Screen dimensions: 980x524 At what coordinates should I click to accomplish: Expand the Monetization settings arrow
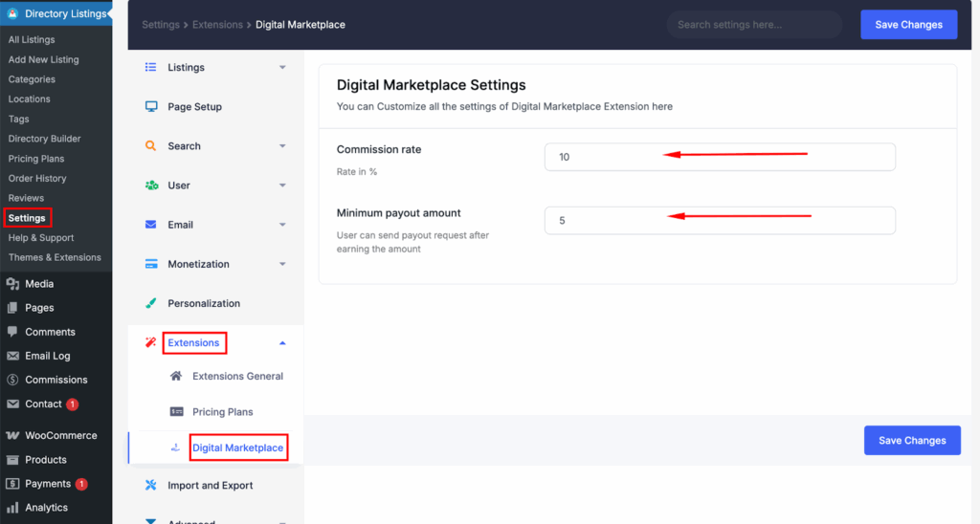pos(282,264)
